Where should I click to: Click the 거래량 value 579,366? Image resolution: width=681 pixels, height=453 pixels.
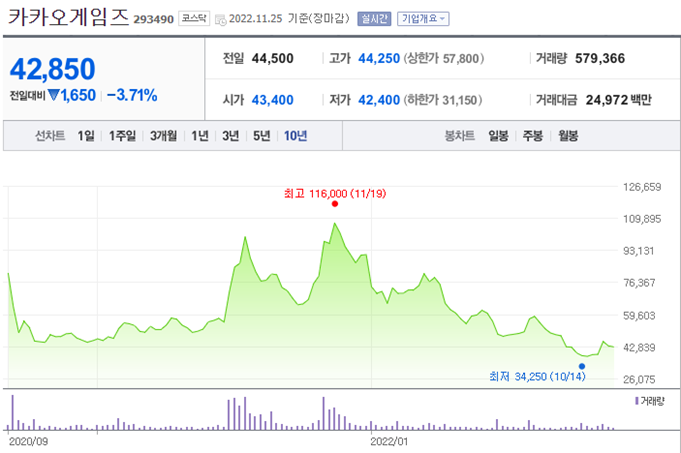tap(600, 58)
